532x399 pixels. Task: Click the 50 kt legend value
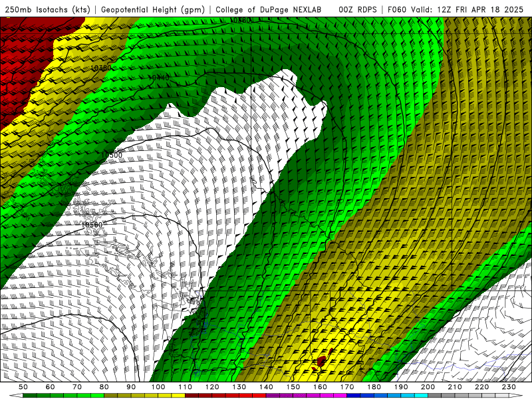(x=23, y=387)
